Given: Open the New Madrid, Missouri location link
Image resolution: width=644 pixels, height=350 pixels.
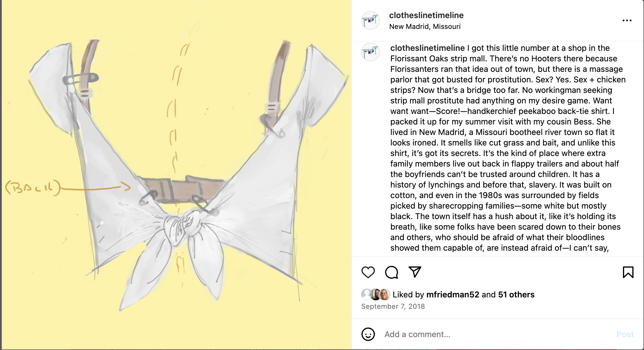Looking at the screenshot, I should coord(425,27).
